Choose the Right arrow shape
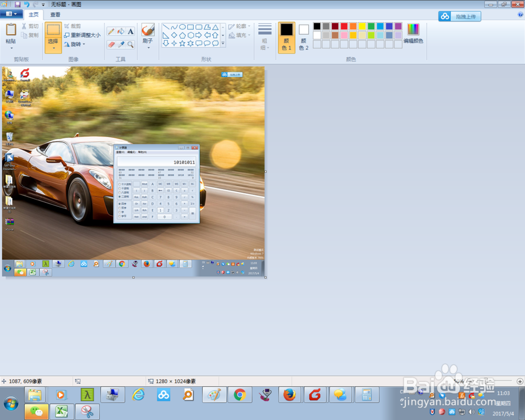The height and width of the screenshot is (420, 525). [199, 35]
